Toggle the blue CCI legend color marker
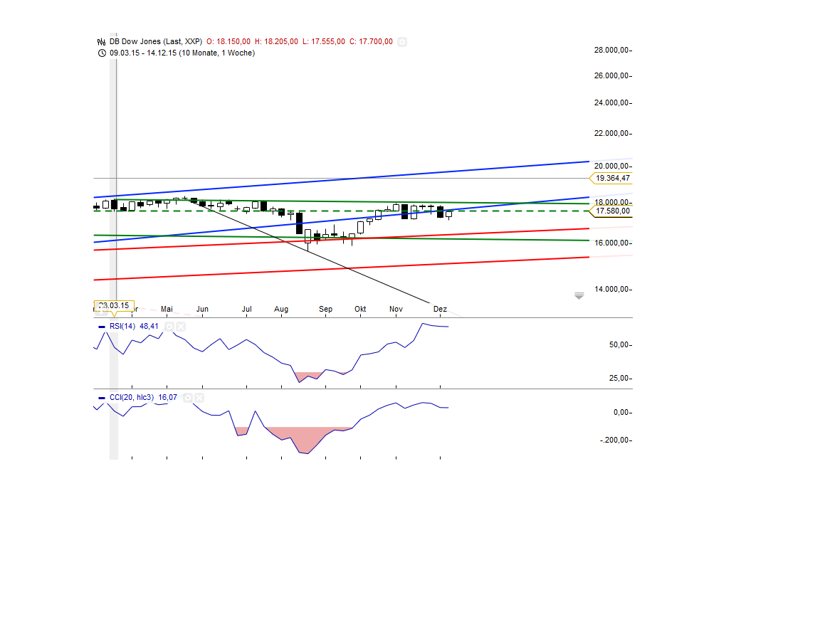Viewport: 820px width, 644px height. coord(102,397)
